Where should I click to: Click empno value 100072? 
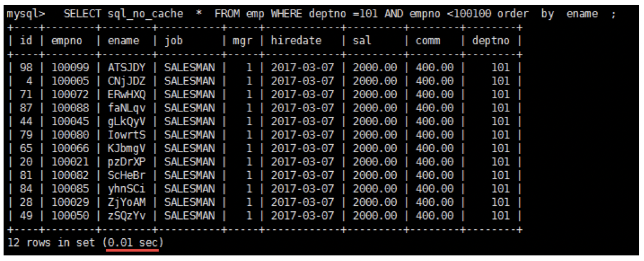pos(70,95)
